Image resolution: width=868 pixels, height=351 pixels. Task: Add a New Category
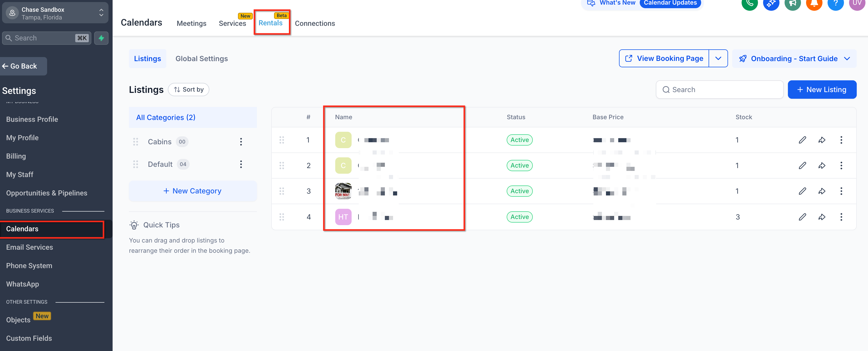[192, 191]
